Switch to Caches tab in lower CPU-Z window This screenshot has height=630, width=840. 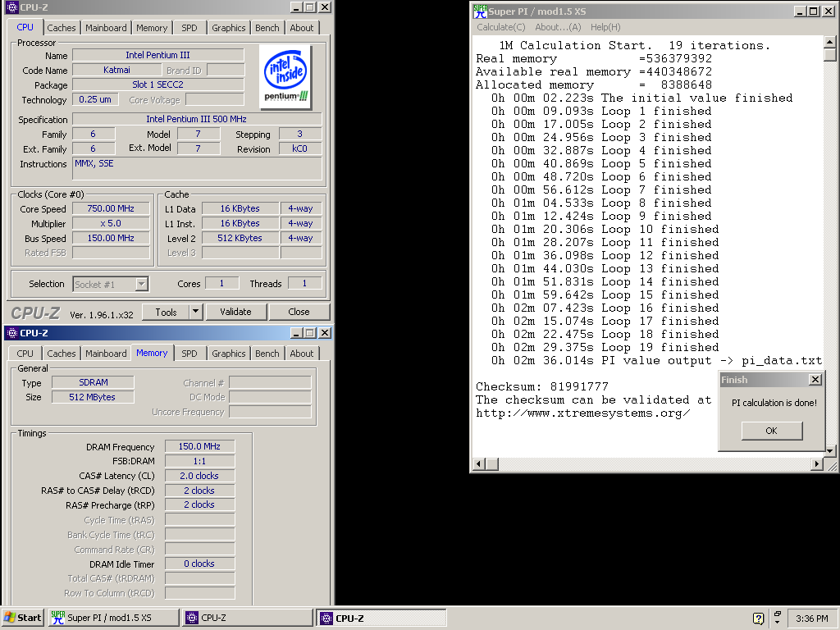62,354
